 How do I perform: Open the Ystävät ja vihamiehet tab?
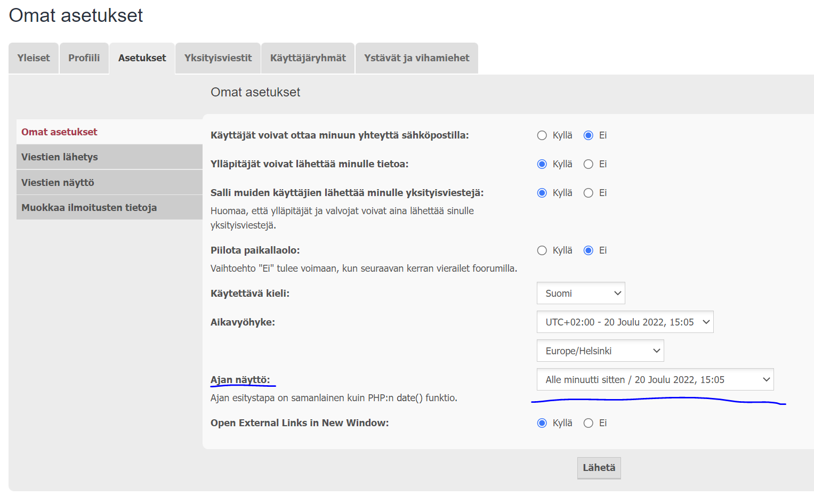pyautogui.click(x=416, y=58)
